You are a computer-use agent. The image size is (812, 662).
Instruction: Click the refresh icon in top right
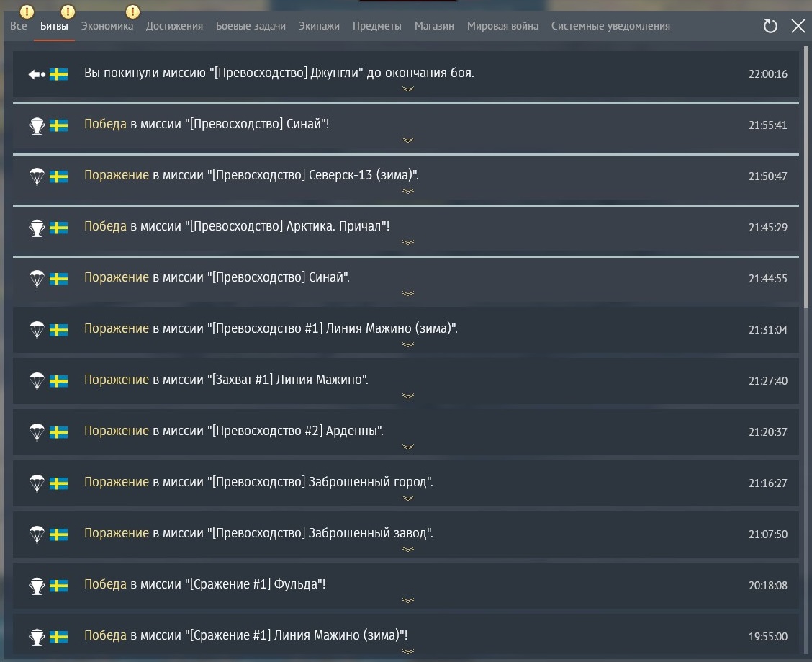[x=770, y=27]
